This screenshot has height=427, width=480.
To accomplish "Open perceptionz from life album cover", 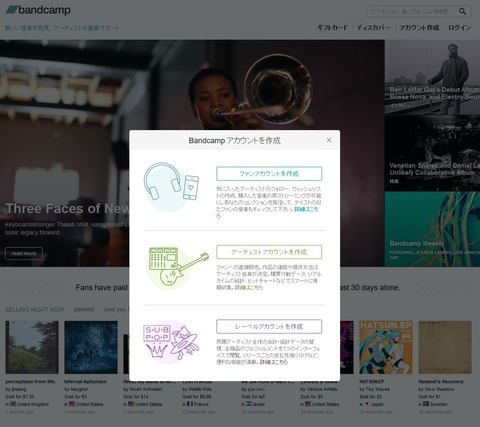I will (x=32, y=347).
